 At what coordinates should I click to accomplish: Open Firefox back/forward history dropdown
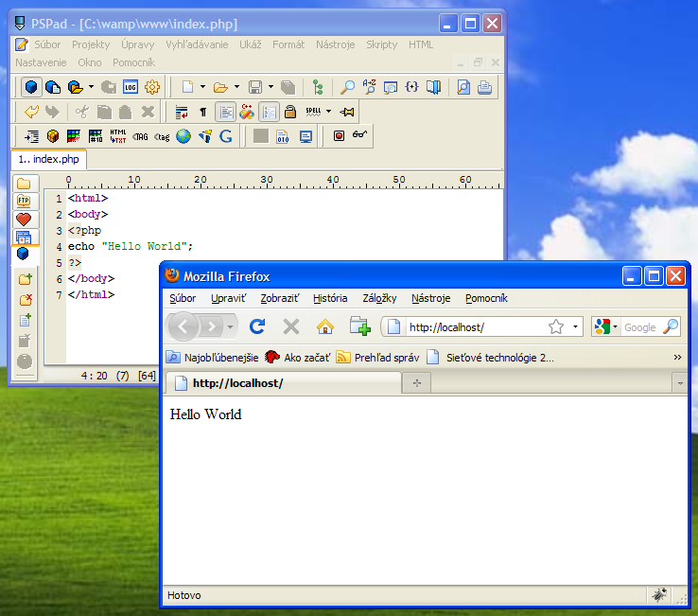pyautogui.click(x=230, y=327)
